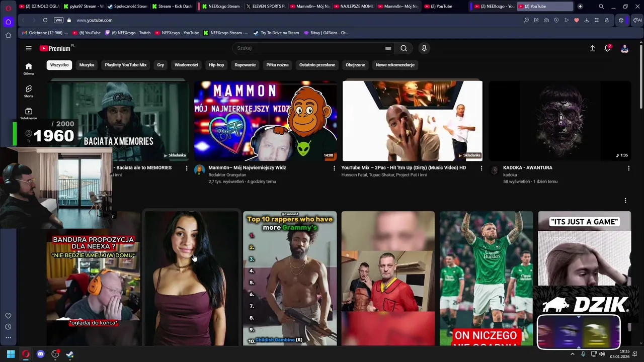Select the Nowe rekomendacje filter chip

tap(395, 65)
